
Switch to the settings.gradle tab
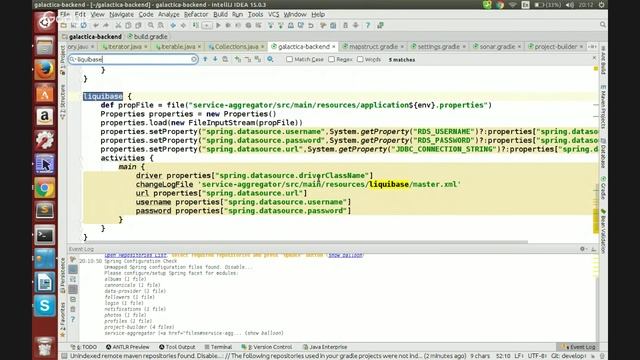[438, 47]
